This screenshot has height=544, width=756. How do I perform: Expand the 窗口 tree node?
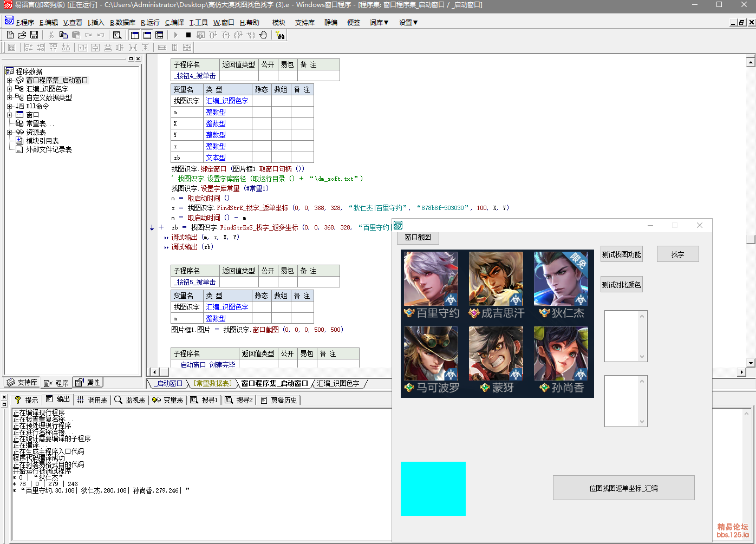(9, 115)
